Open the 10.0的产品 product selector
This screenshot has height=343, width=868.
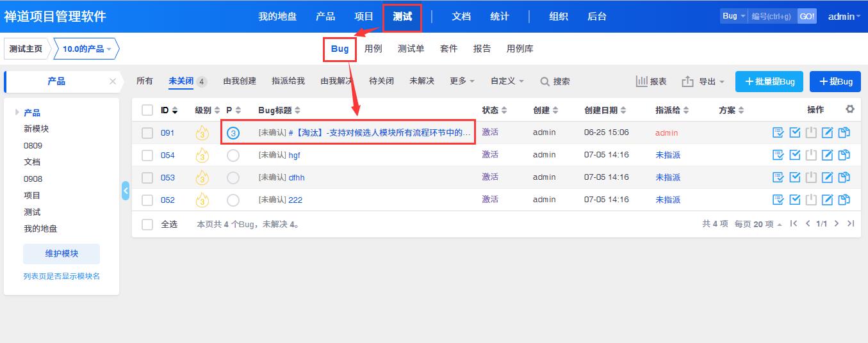coord(86,49)
